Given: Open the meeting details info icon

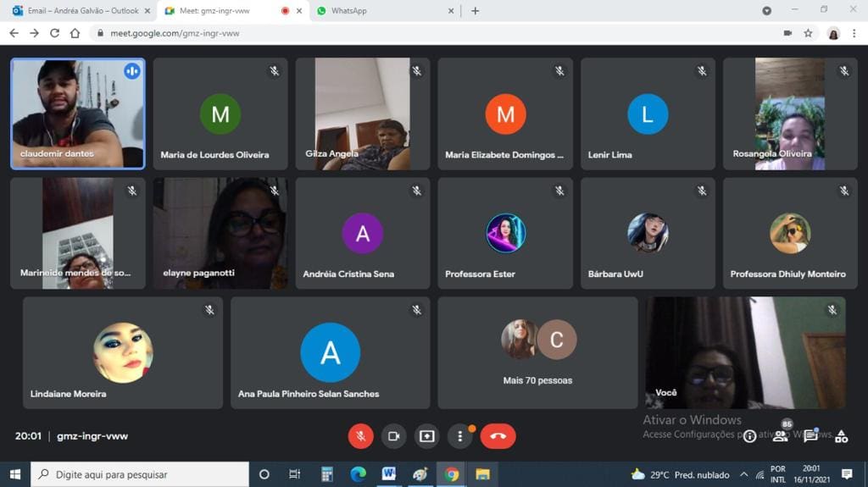Looking at the screenshot, I should [749, 436].
